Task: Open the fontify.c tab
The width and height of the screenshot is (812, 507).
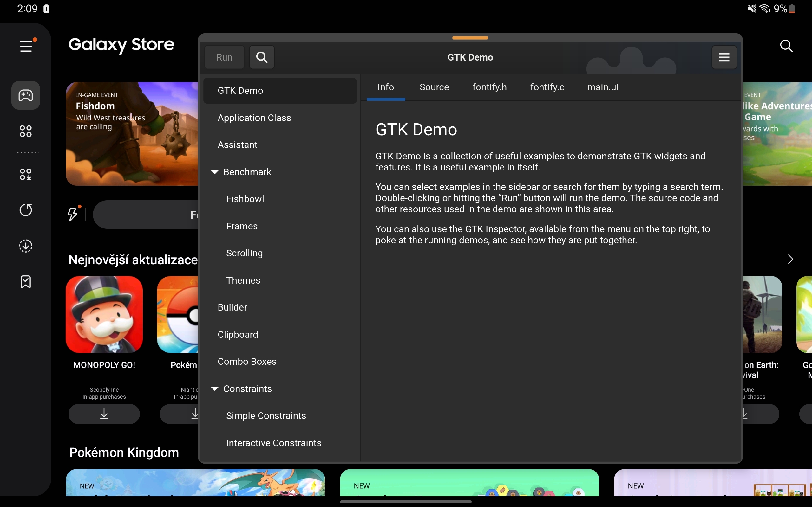Action: [547, 87]
